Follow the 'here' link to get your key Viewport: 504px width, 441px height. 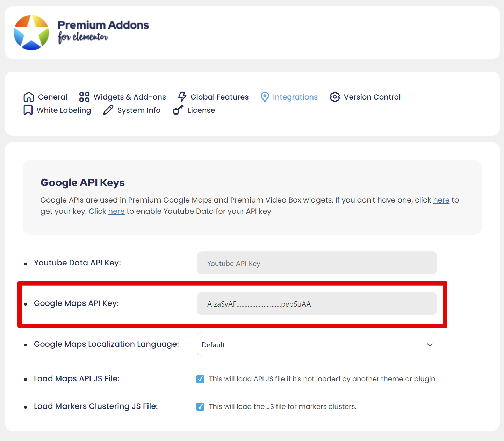pos(441,200)
